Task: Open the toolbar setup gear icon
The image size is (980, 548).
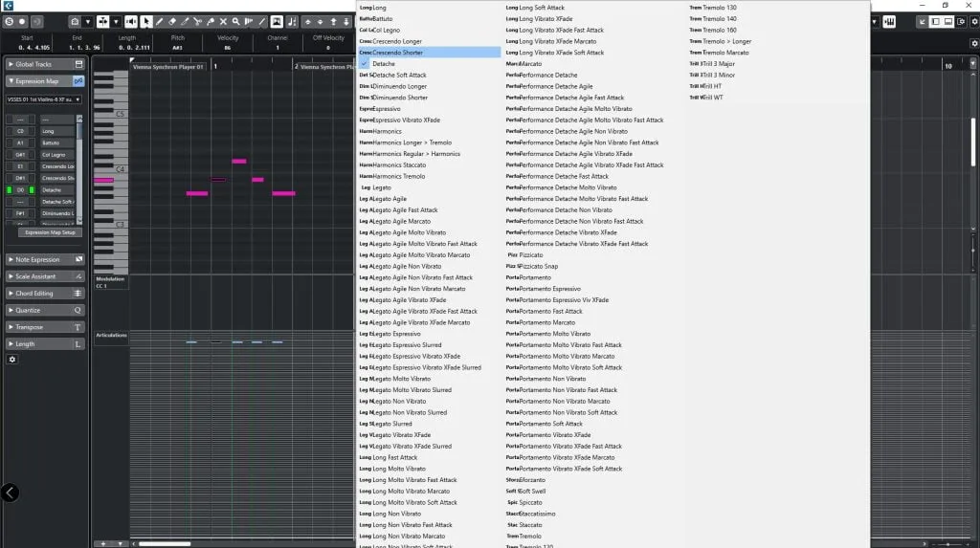Action: click(x=974, y=21)
